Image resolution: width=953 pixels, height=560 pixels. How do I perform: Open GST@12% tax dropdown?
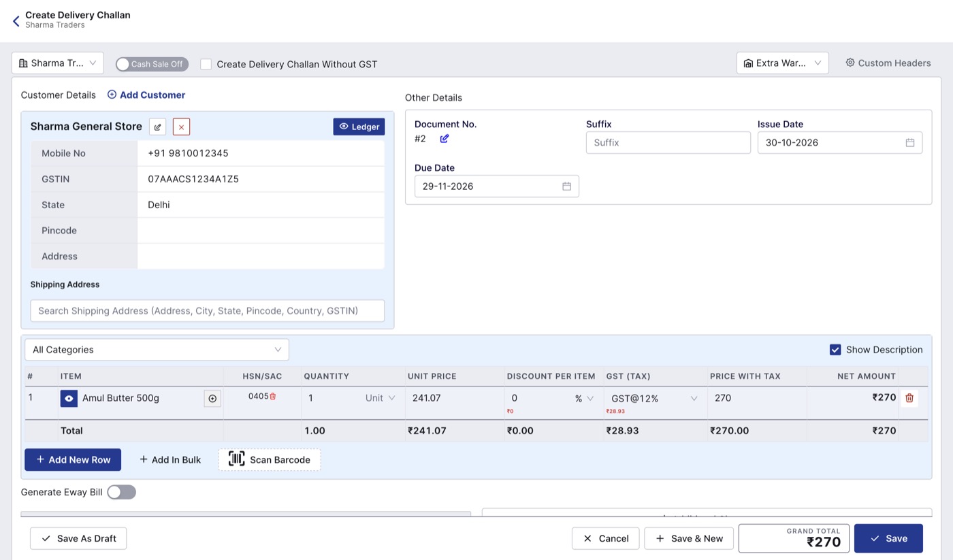[654, 399]
